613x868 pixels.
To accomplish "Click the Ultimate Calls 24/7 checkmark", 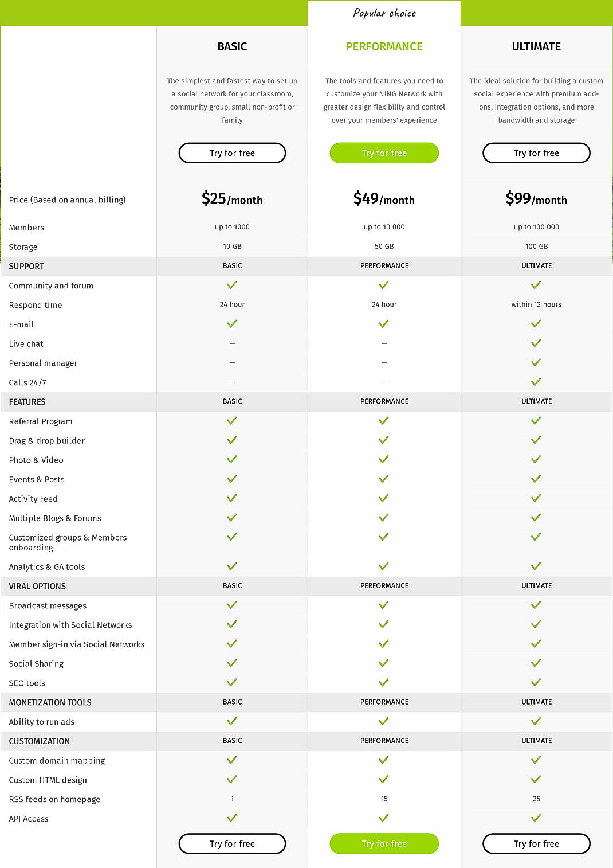I will click(536, 381).
